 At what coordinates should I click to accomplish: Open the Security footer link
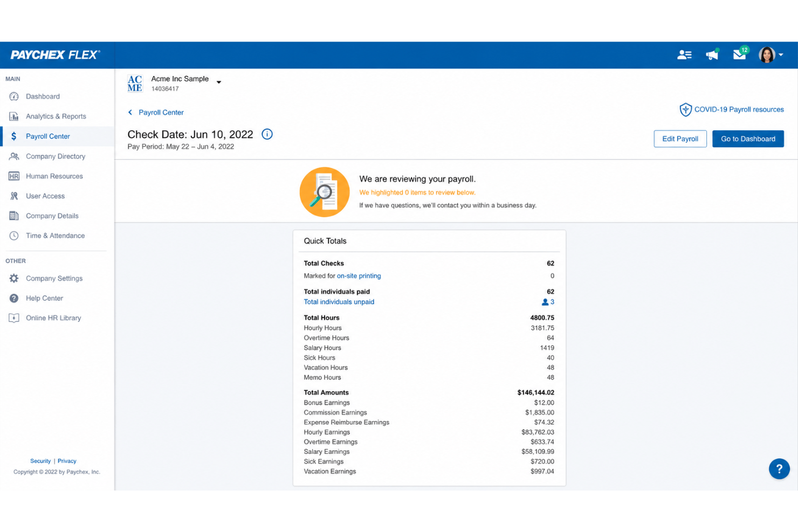(40, 461)
